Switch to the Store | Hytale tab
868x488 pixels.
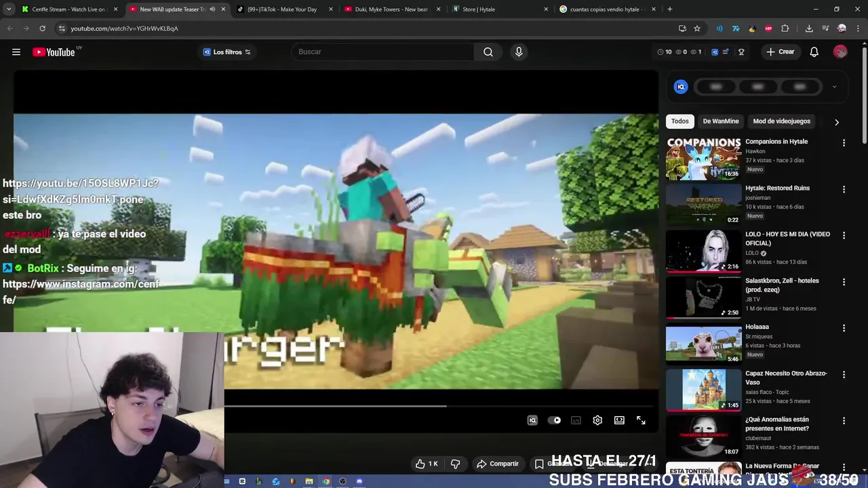500,9
